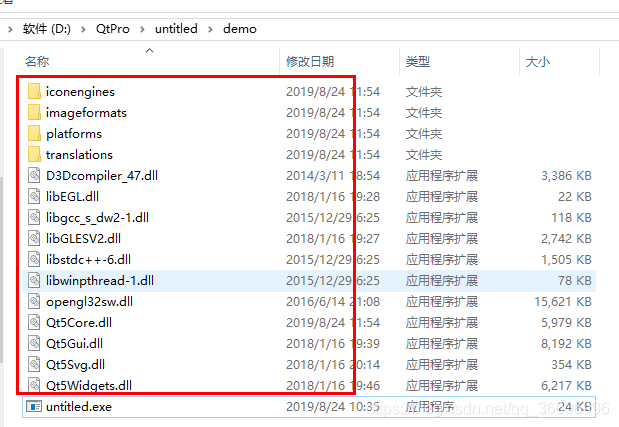619x427 pixels.
Task: Click the 2019/8/24 10:35 date of untitled.exe
Action: coord(333,407)
